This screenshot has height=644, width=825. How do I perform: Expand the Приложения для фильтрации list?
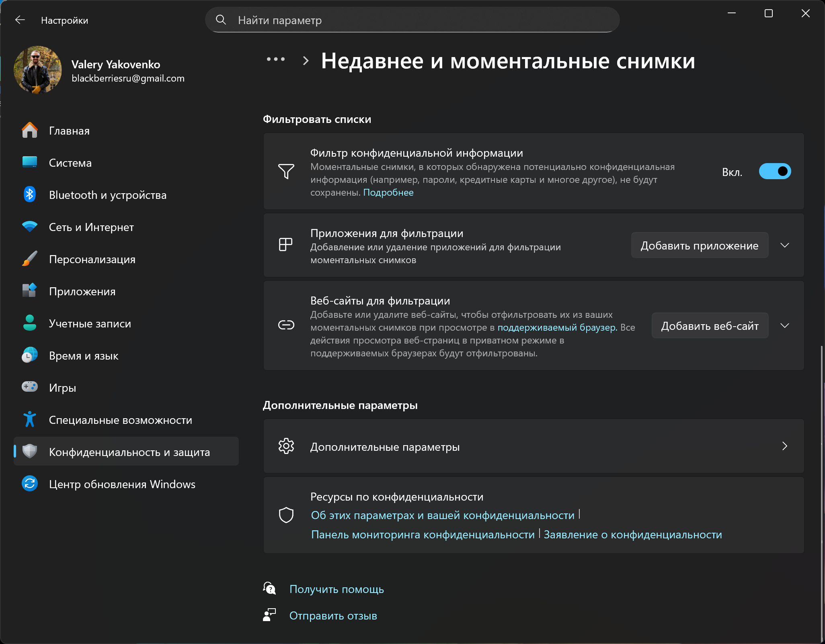pos(784,245)
